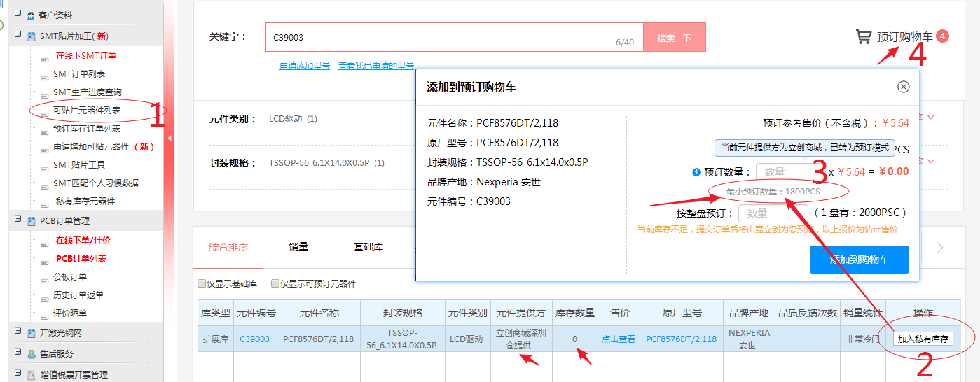Tick the 仅显示可预订元器件 checkbox

(x=275, y=284)
